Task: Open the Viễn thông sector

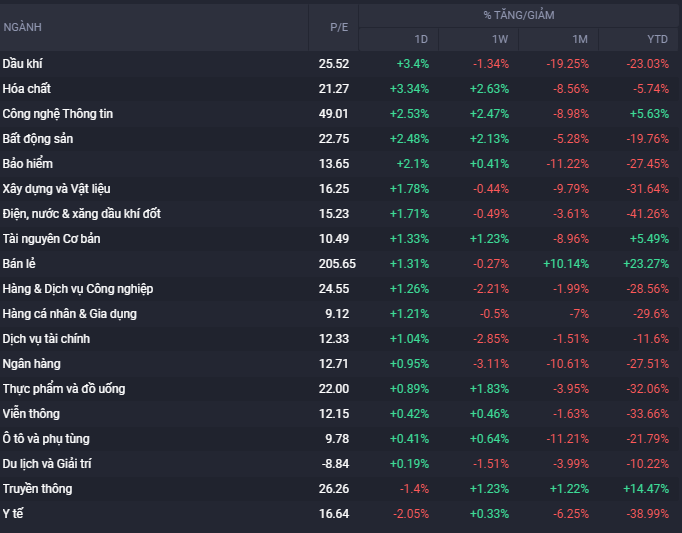Action: 30,414
